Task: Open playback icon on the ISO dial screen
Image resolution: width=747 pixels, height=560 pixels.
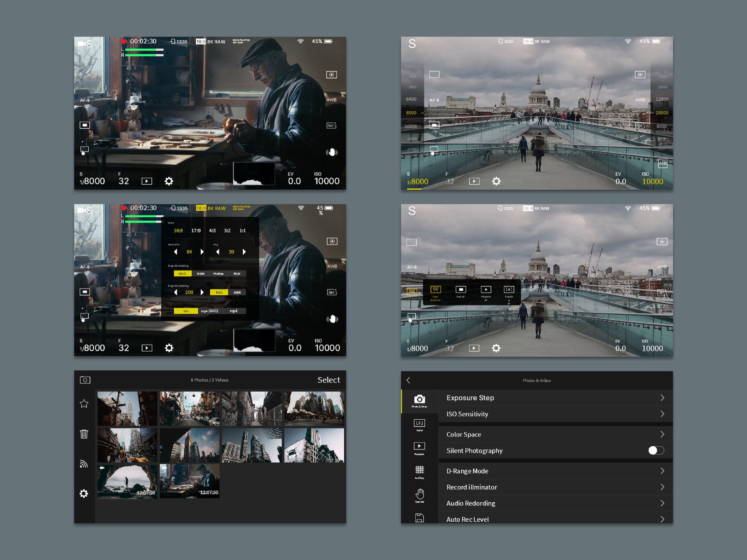Action: point(474,181)
